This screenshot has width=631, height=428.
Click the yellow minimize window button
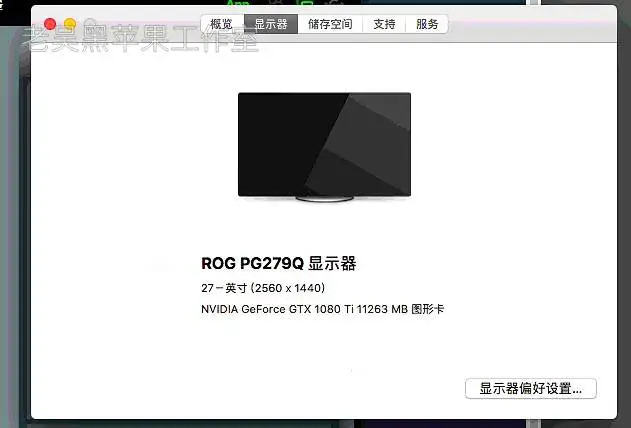(x=70, y=24)
